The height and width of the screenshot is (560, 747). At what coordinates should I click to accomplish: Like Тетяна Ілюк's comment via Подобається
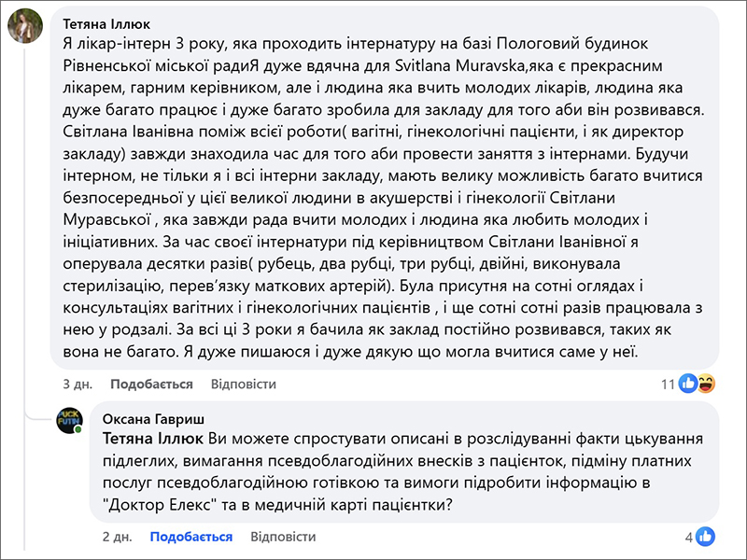pyautogui.click(x=151, y=384)
